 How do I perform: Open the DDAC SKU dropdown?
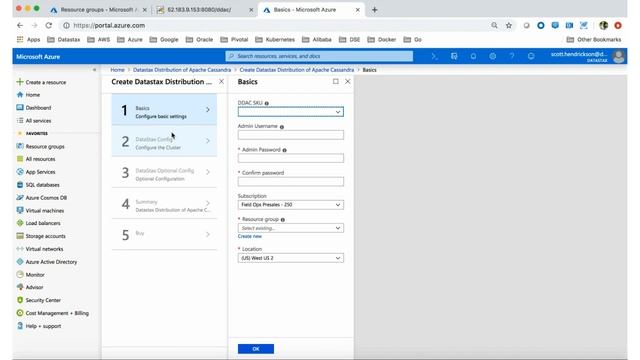(x=291, y=112)
